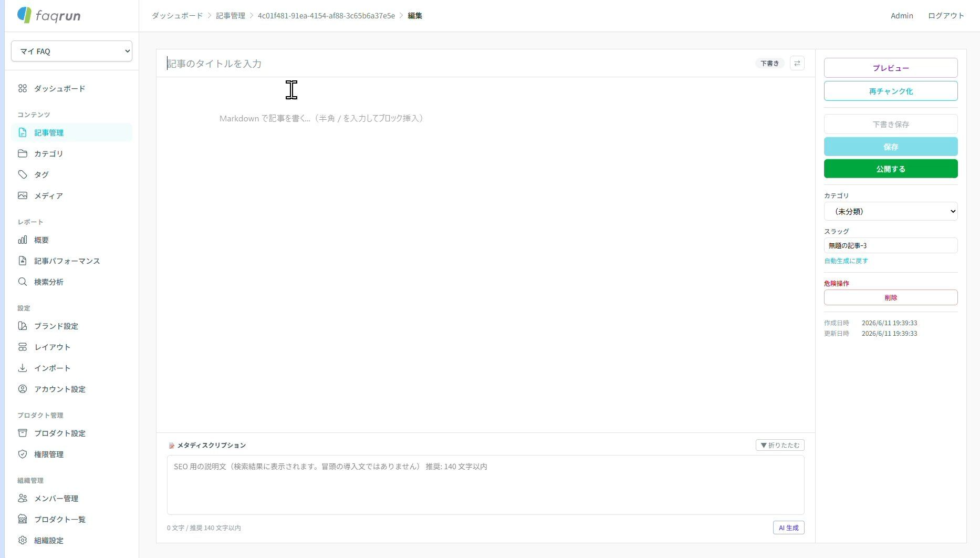Image resolution: width=980 pixels, height=558 pixels.
Task: Open プロダクト一覧 menu item
Action: (71, 519)
